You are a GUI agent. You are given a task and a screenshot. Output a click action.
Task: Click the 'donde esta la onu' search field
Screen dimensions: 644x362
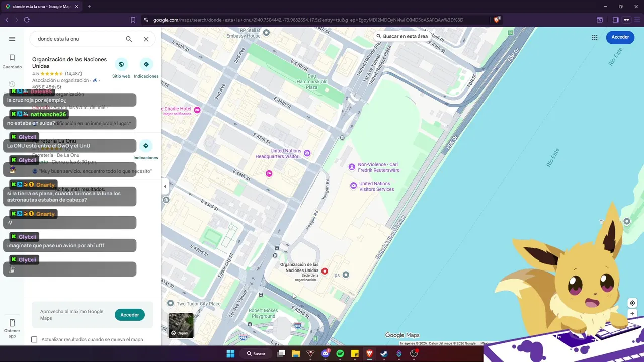pyautogui.click(x=78, y=39)
